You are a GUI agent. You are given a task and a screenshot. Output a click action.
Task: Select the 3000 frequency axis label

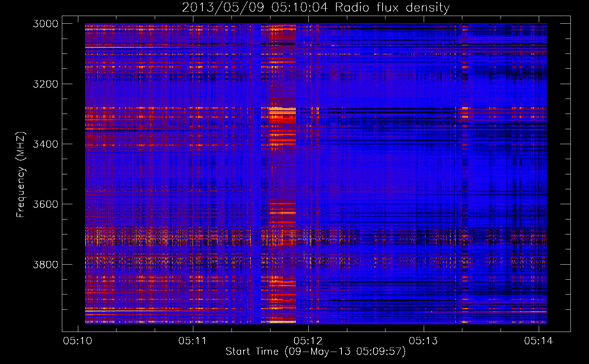(x=46, y=24)
